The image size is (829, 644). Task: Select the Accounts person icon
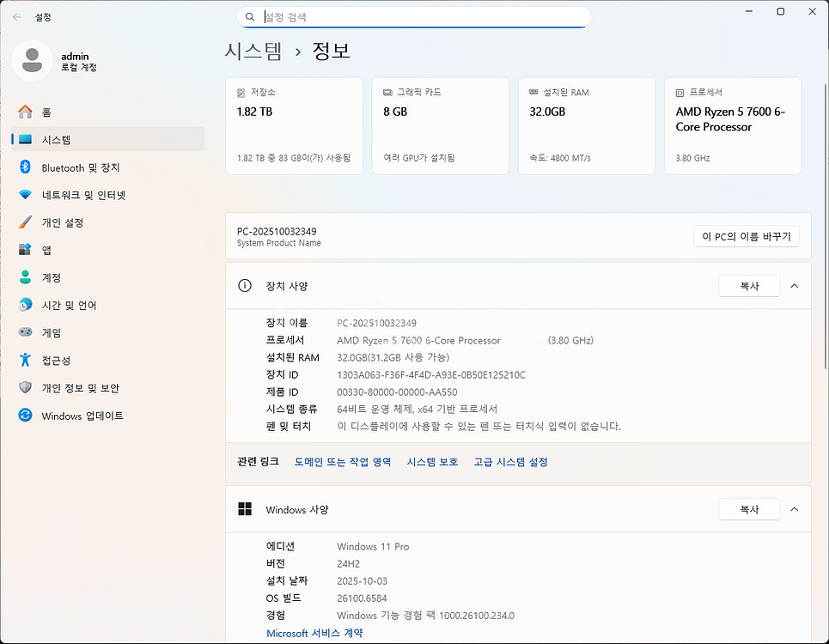25,277
